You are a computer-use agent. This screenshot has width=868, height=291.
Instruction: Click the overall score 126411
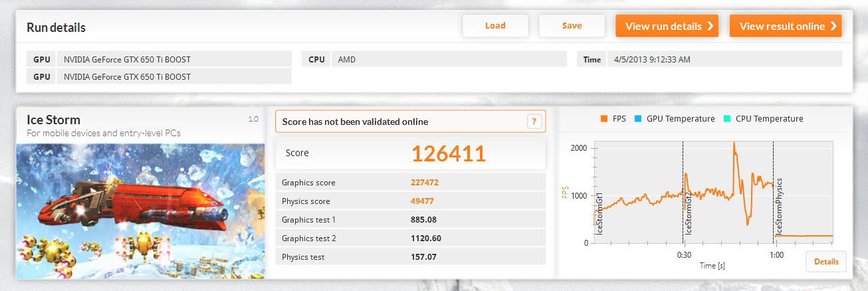pos(449,153)
